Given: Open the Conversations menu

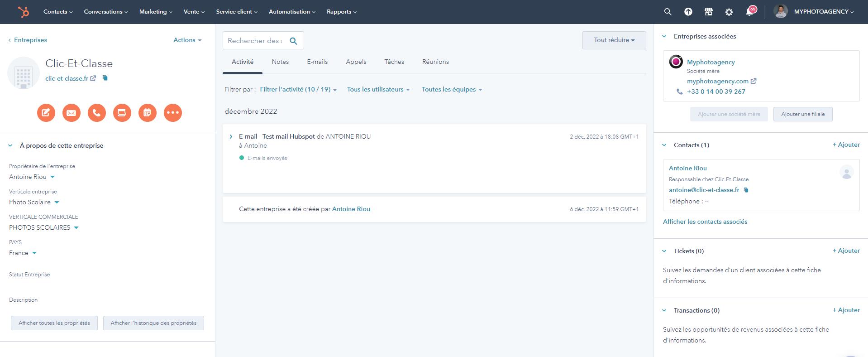Looking at the screenshot, I should pyautogui.click(x=106, y=12).
